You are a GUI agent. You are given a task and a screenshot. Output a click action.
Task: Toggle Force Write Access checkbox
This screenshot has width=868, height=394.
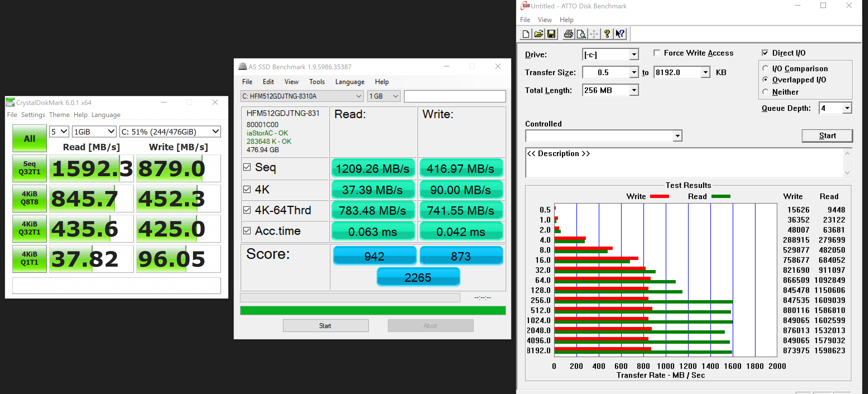pos(657,53)
